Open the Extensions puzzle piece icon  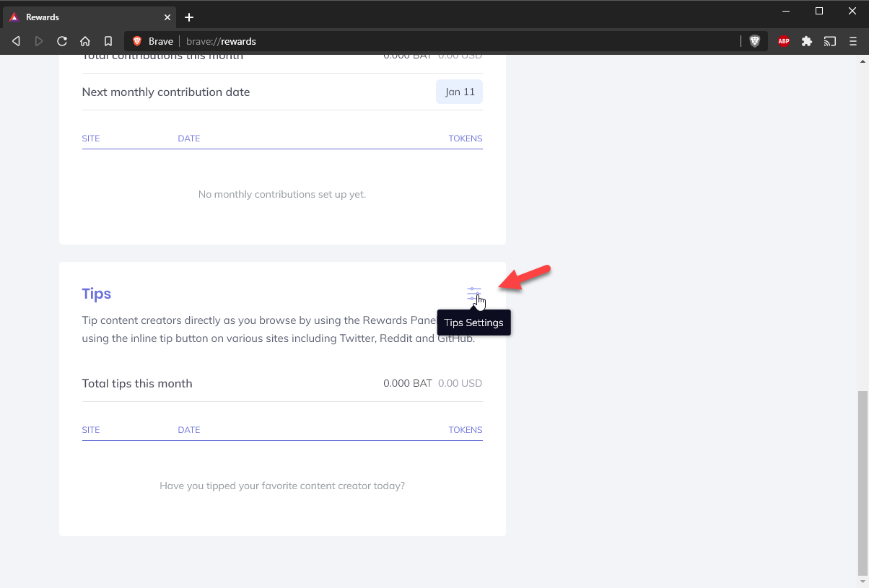click(x=807, y=41)
